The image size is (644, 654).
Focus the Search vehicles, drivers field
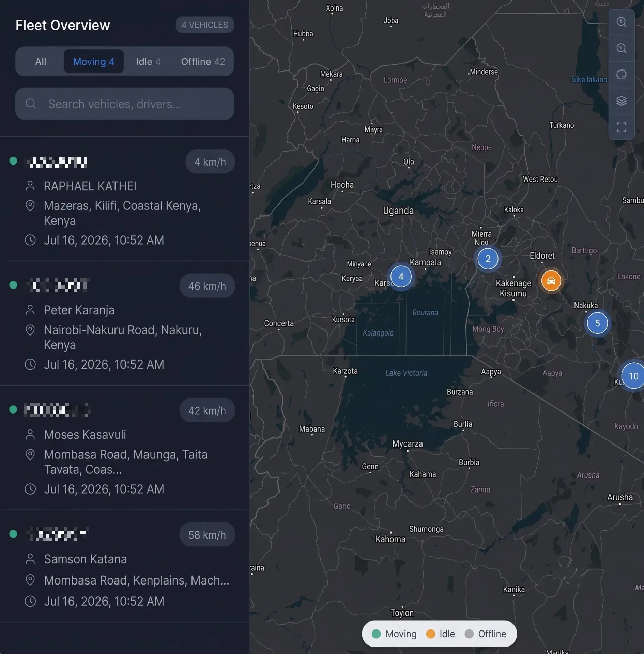coord(124,104)
